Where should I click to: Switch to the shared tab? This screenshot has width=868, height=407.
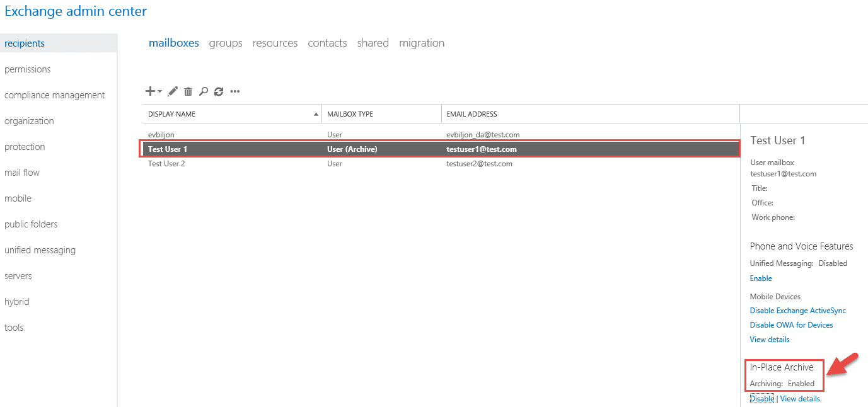[373, 43]
